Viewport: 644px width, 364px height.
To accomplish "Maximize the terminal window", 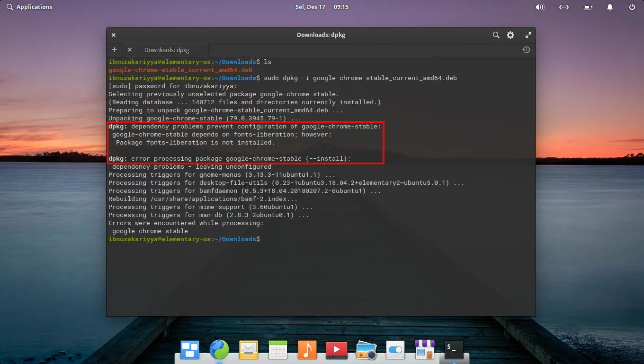I will click(528, 35).
